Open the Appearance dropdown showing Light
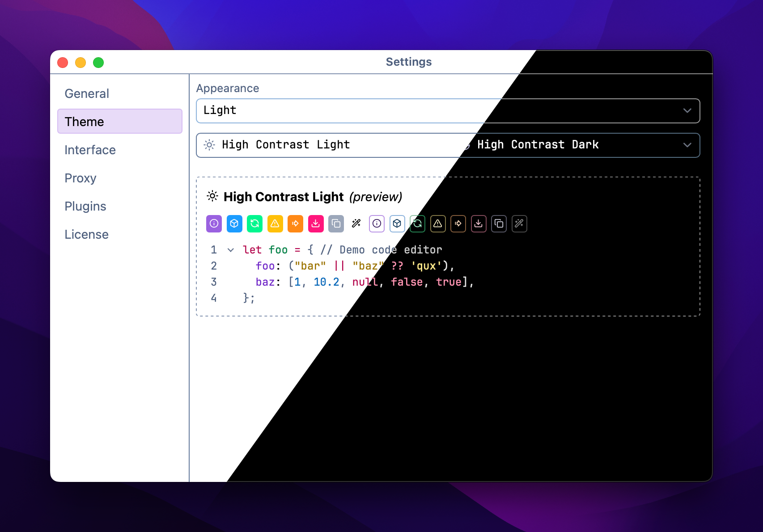 [448, 111]
